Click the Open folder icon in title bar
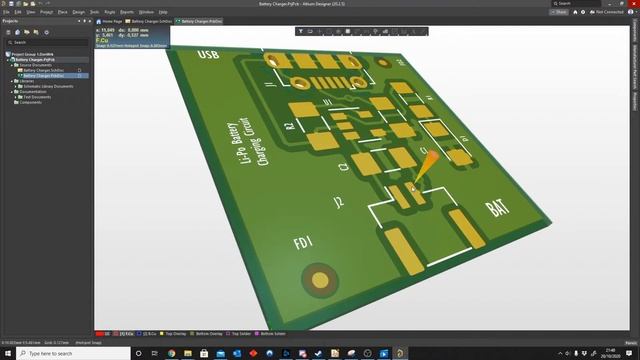Image resolution: width=640 pixels, height=360 pixels. [26, 4]
